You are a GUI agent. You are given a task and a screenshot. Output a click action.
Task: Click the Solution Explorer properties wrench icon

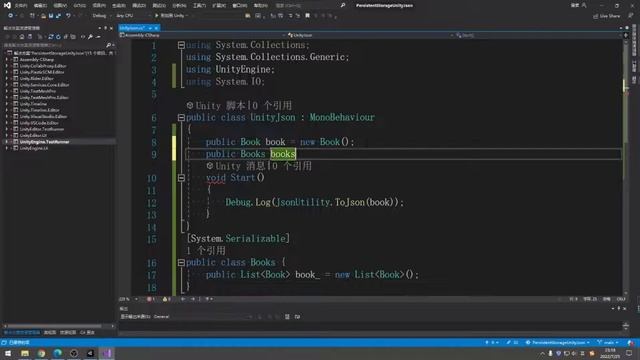click(x=90, y=37)
